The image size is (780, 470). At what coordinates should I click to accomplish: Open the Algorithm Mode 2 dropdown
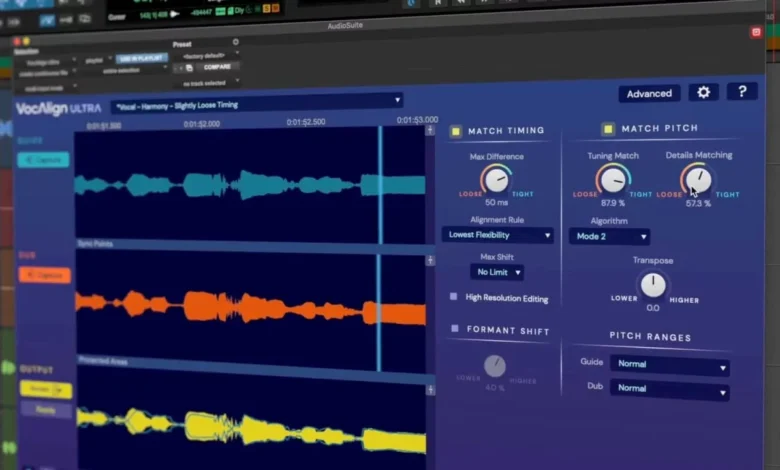609,237
